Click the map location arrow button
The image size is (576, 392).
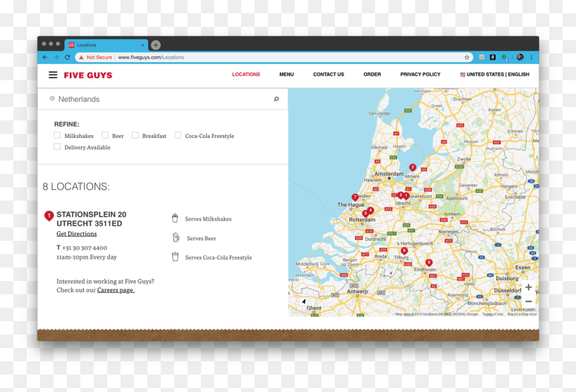pyautogui.click(x=304, y=301)
